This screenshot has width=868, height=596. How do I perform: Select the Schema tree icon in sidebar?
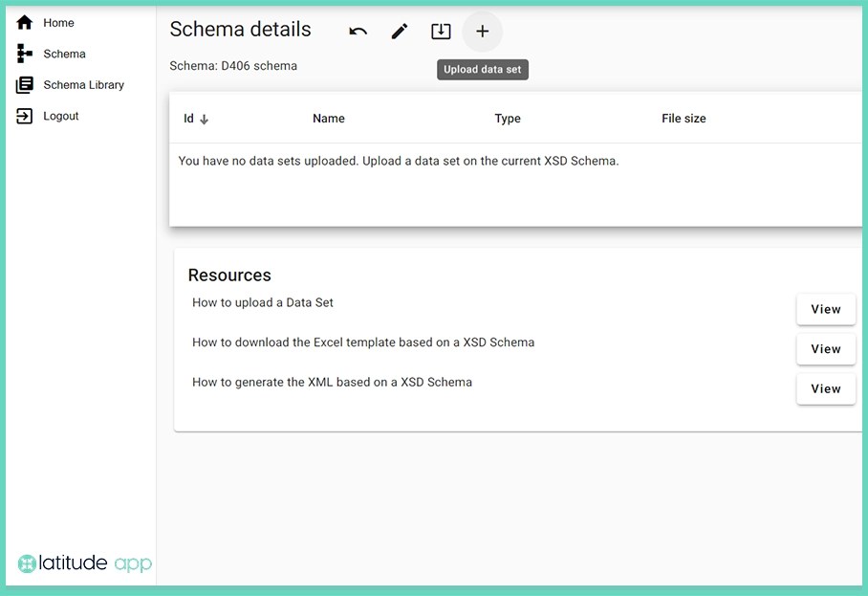(x=24, y=54)
